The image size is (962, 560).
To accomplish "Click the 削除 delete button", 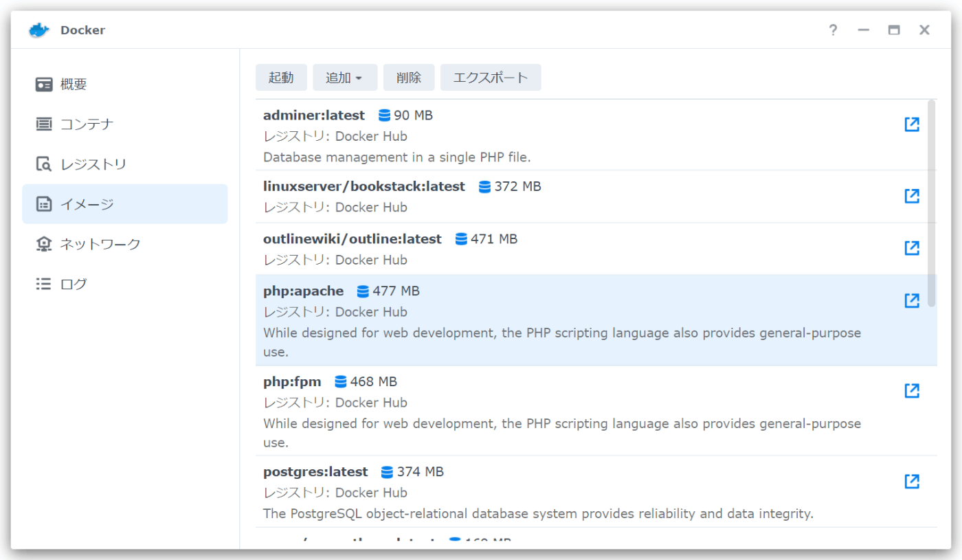I will pos(409,78).
